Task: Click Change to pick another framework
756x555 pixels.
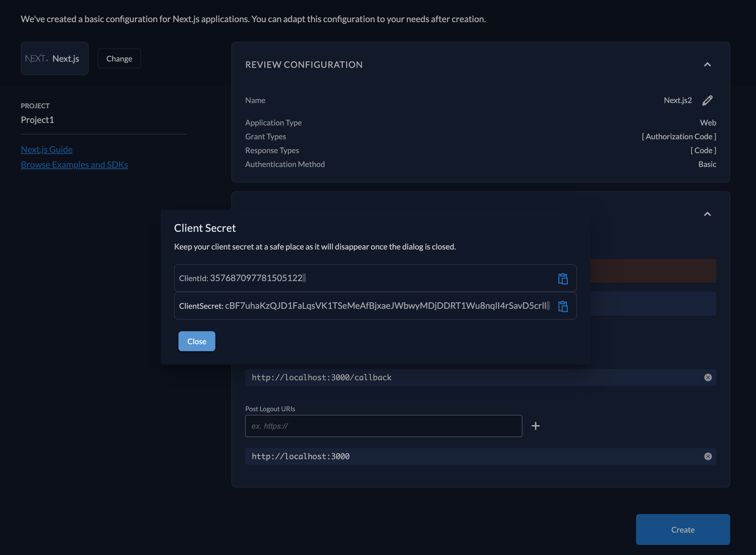Action: click(119, 58)
